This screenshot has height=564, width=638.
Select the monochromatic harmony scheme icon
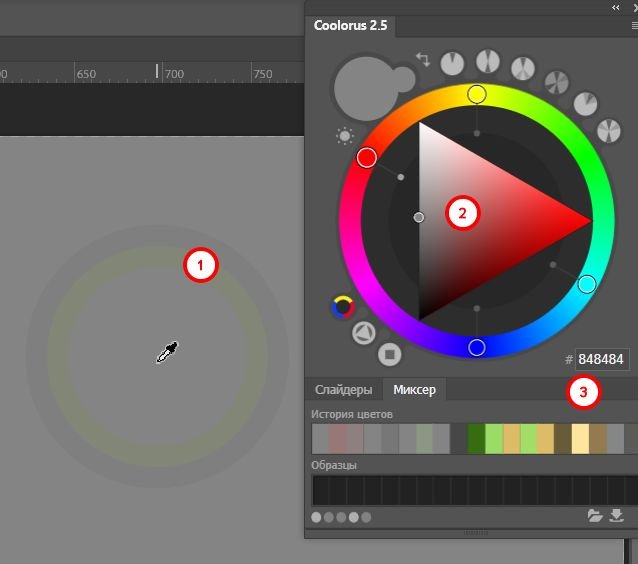452,63
